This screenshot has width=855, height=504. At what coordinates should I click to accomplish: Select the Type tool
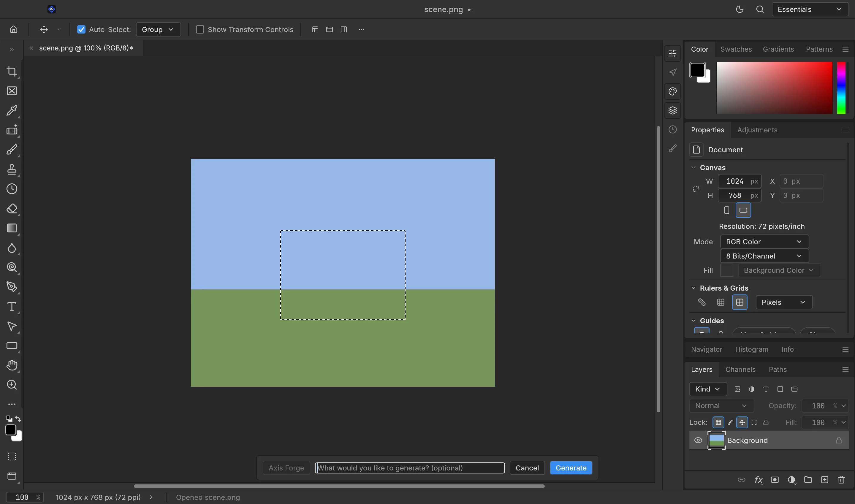click(x=12, y=306)
